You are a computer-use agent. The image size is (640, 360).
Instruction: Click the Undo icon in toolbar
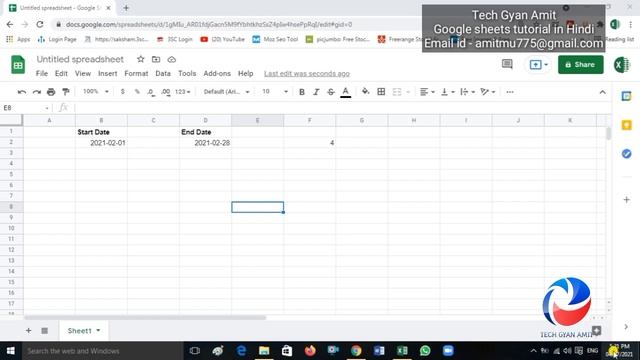tap(22, 92)
